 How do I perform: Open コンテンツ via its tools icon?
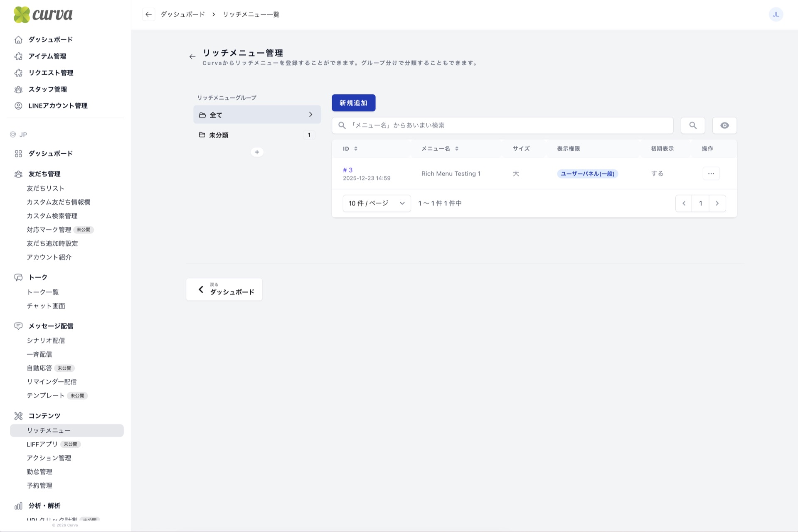(x=18, y=415)
